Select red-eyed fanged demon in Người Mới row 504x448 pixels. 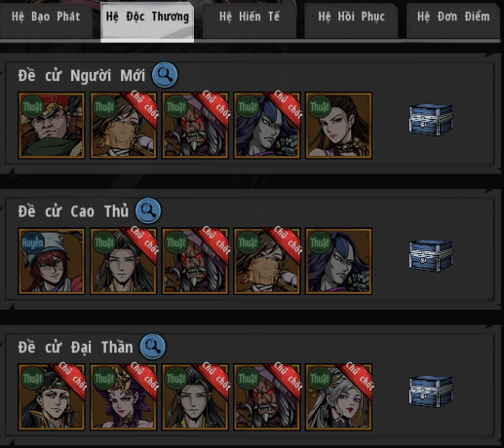195,126
